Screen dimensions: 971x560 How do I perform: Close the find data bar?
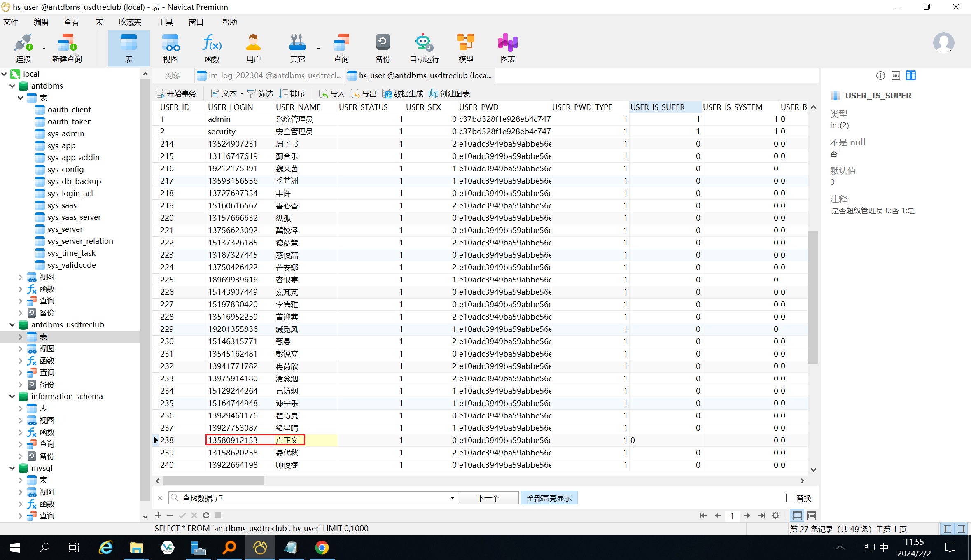[160, 498]
